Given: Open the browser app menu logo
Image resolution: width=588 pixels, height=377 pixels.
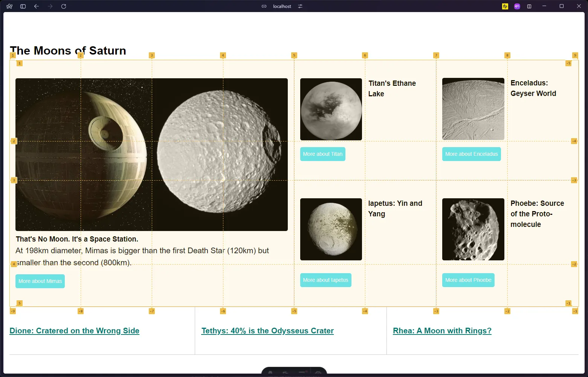Looking at the screenshot, I should [9, 6].
